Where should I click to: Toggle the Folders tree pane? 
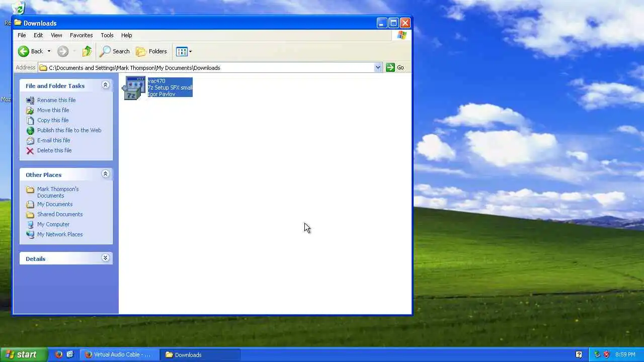click(151, 51)
